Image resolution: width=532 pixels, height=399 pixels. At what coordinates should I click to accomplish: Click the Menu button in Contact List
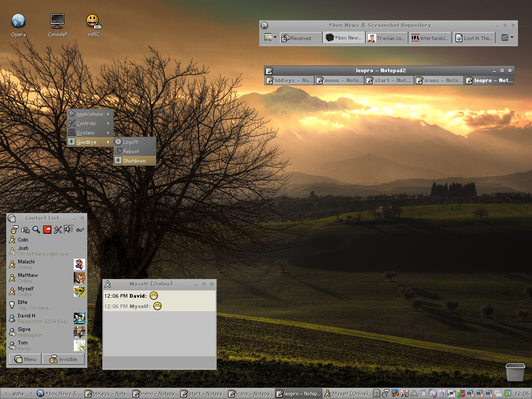[x=25, y=359]
